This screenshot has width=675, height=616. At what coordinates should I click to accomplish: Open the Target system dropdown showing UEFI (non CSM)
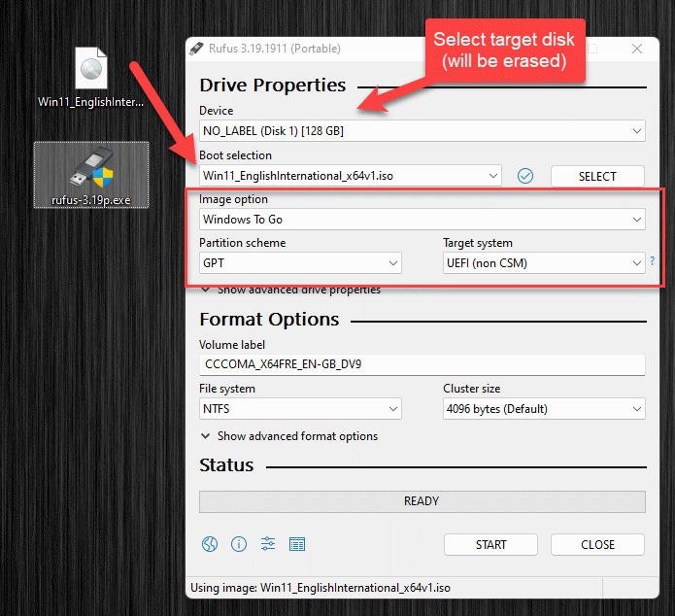pyautogui.click(x=544, y=262)
